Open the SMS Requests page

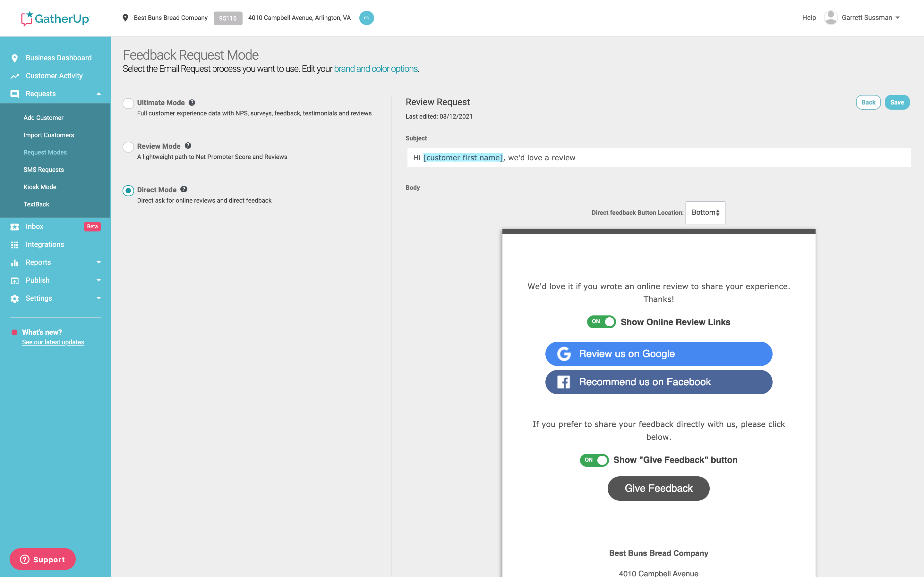[x=44, y=170]
